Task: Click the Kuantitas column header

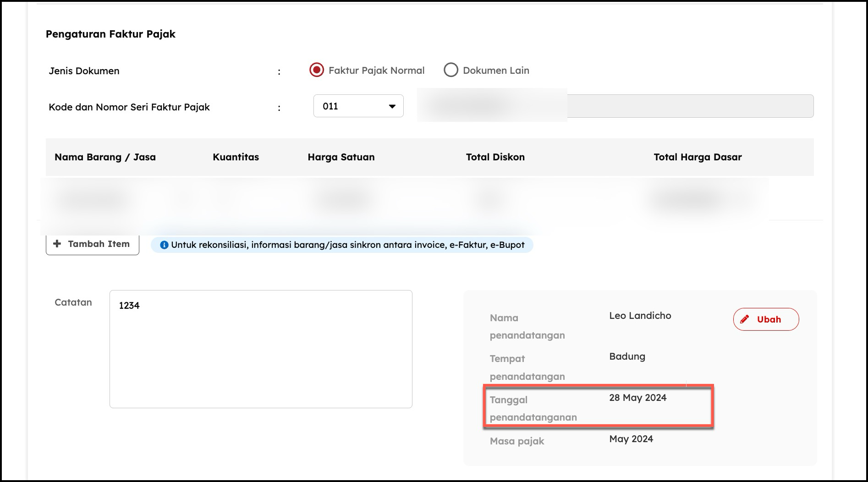Action: click(236, 157)
